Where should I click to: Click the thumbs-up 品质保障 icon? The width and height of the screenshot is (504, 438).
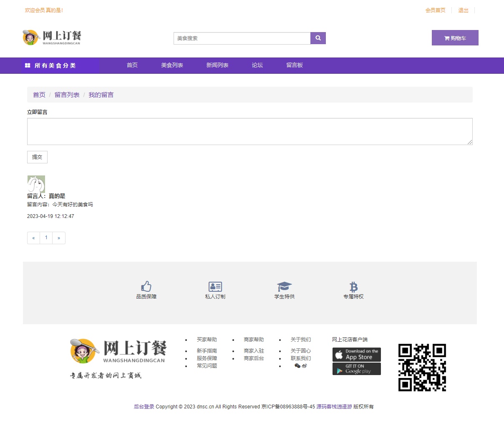pos(146,286)
